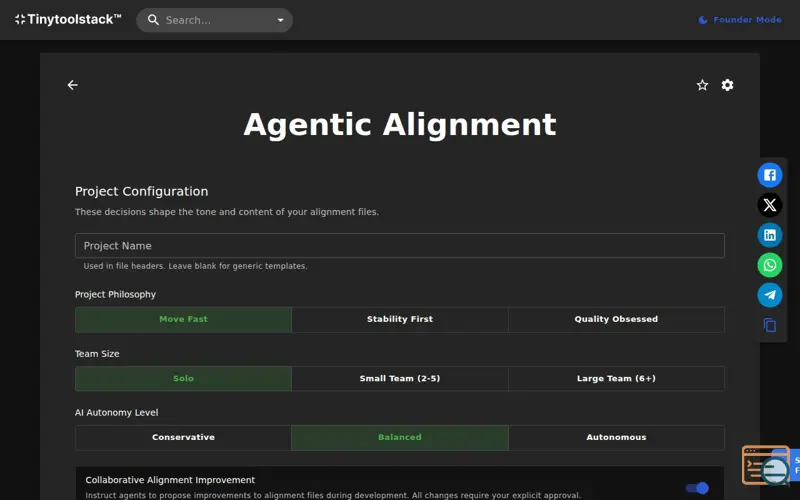Choose Small Team (2-5) size

[399, 379]
